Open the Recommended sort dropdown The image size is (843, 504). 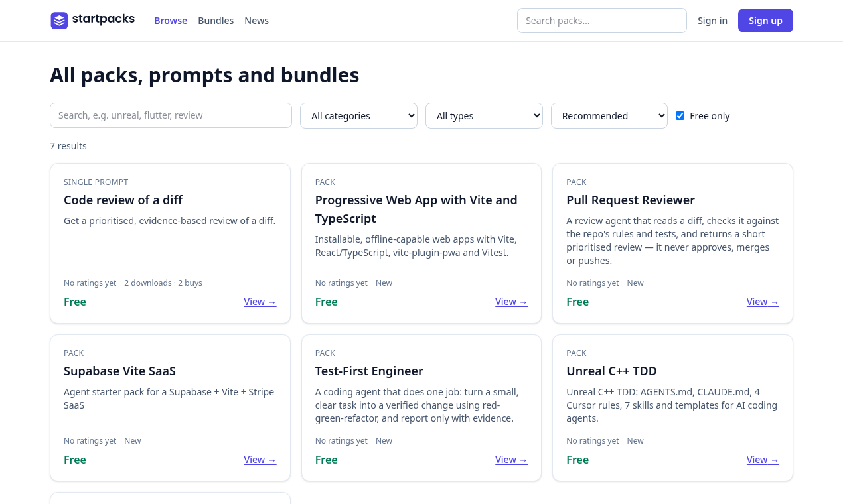[609, 115]
